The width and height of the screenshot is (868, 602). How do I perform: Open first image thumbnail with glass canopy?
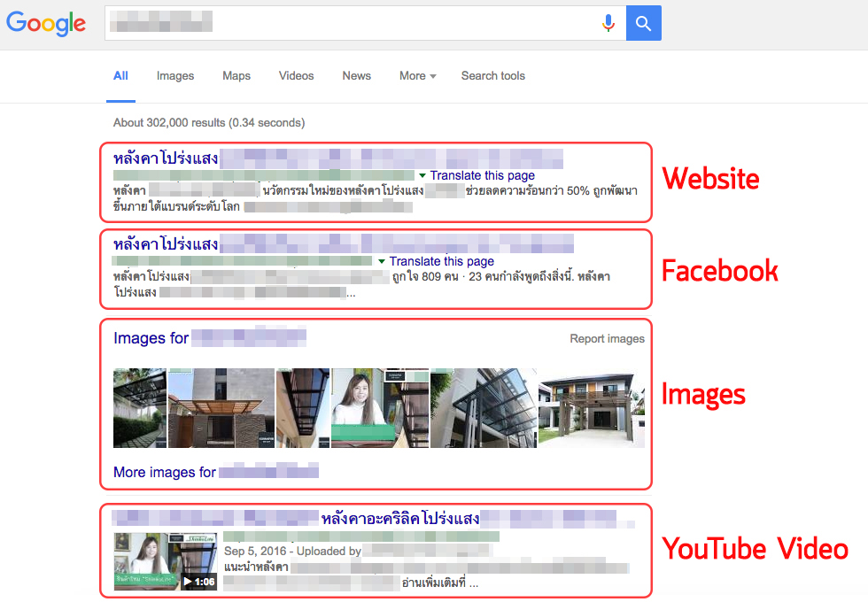point(140,408)
